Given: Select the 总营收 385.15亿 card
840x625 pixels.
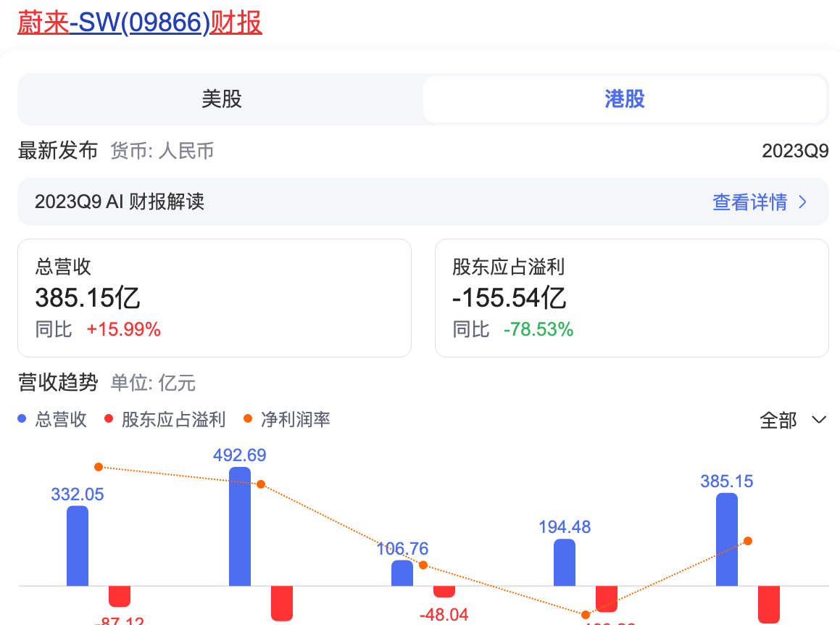Looking at the screenshot, I should coord(215,298).
